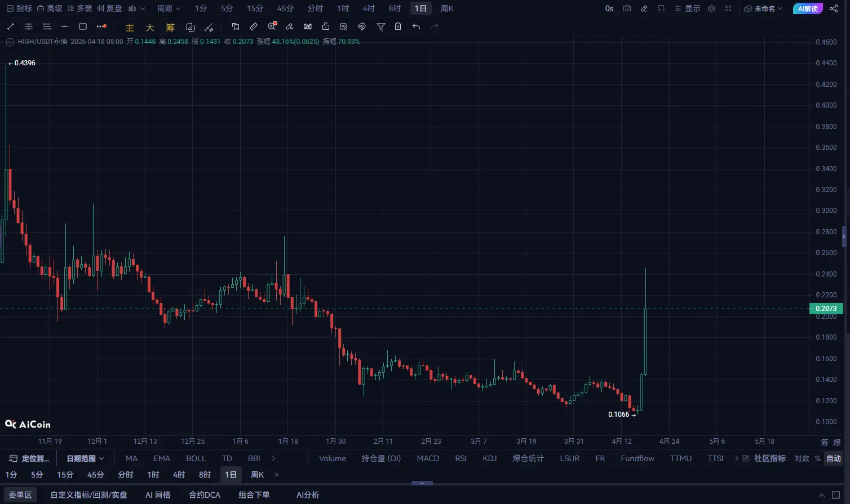Switch to the 组合下单 tab
The width and height of the screenshot is (850, 504).
tap(254, 495)
